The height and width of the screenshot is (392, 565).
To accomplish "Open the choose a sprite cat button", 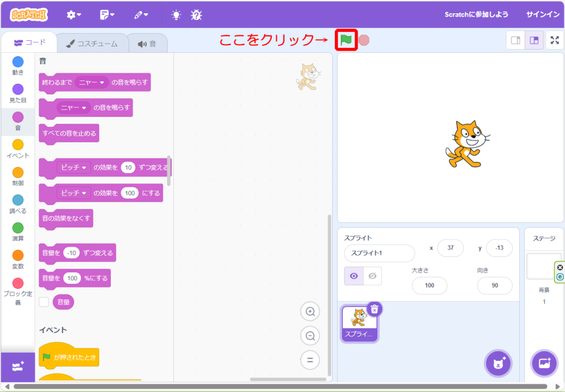I will 498,363.
